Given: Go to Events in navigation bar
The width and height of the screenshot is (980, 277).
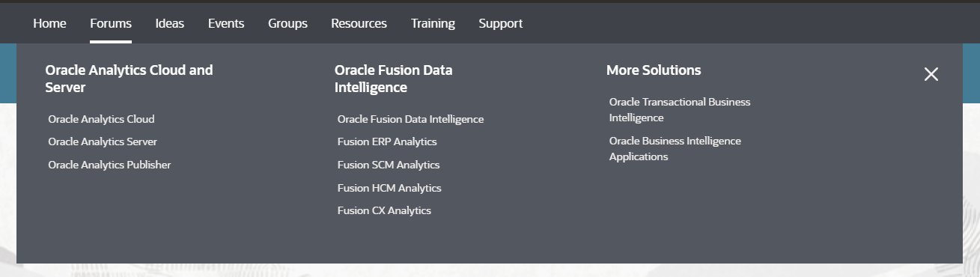Looking at the screenshot, I should point(226,23).
